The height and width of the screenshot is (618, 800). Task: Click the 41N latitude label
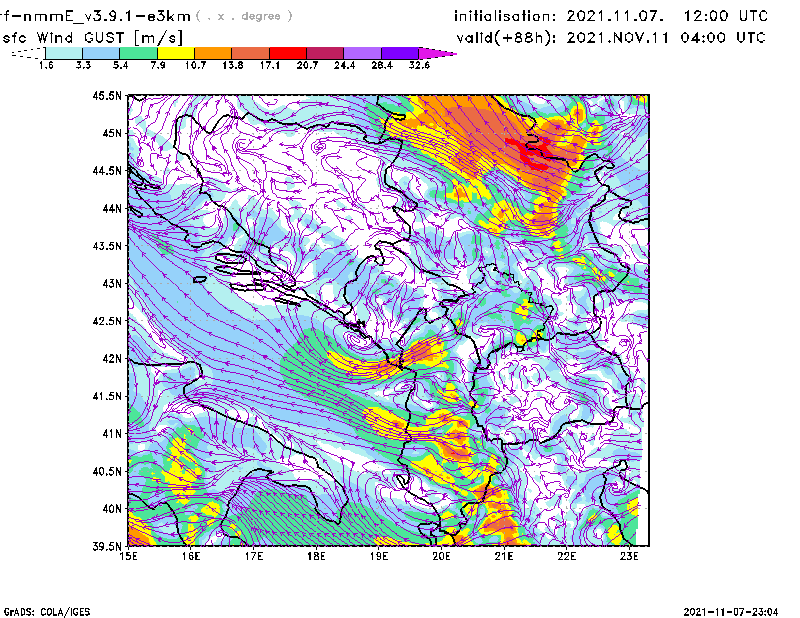112,434
